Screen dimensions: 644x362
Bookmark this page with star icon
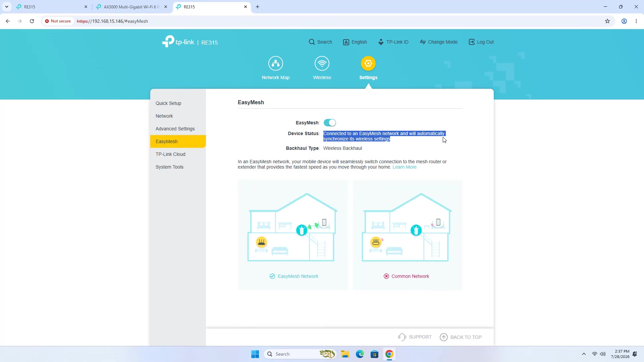(607, 21)
